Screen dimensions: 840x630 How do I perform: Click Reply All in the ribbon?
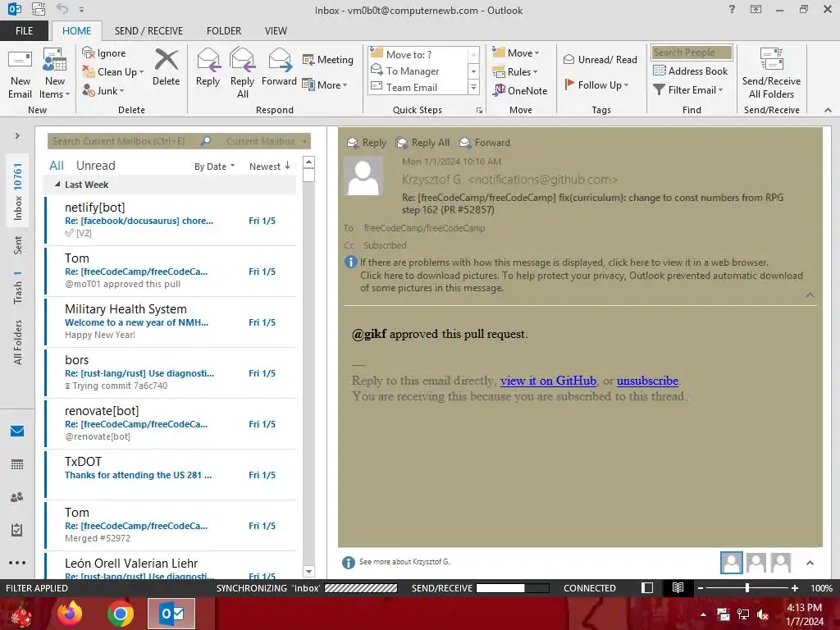[x=242, y=73]
